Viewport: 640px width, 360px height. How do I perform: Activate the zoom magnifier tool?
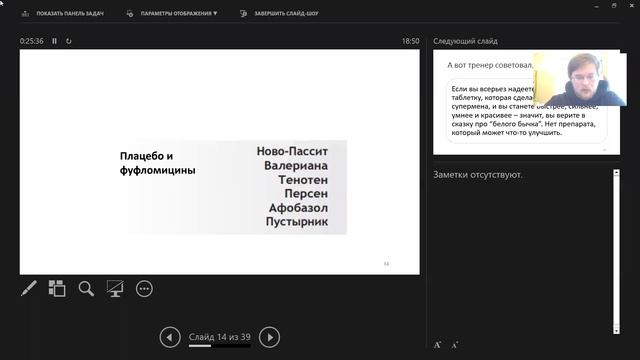[x=86, y=289]
